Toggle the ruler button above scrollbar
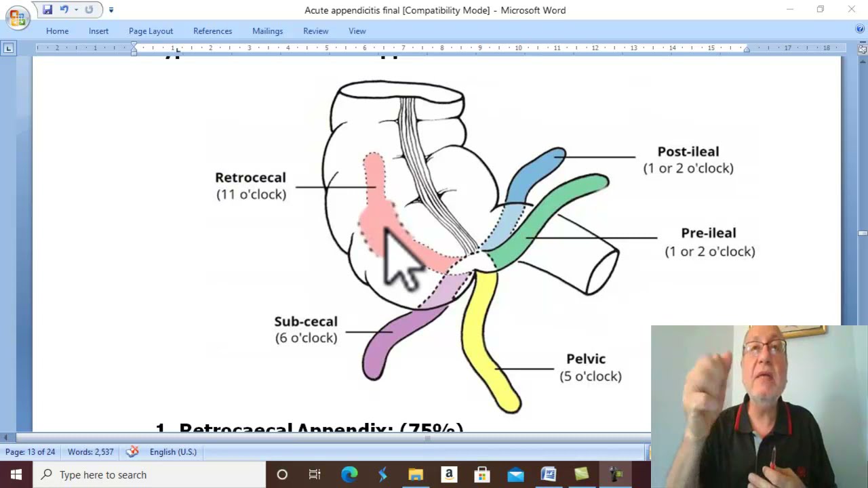Screen dimensions: 868x488 pos(863,49)
